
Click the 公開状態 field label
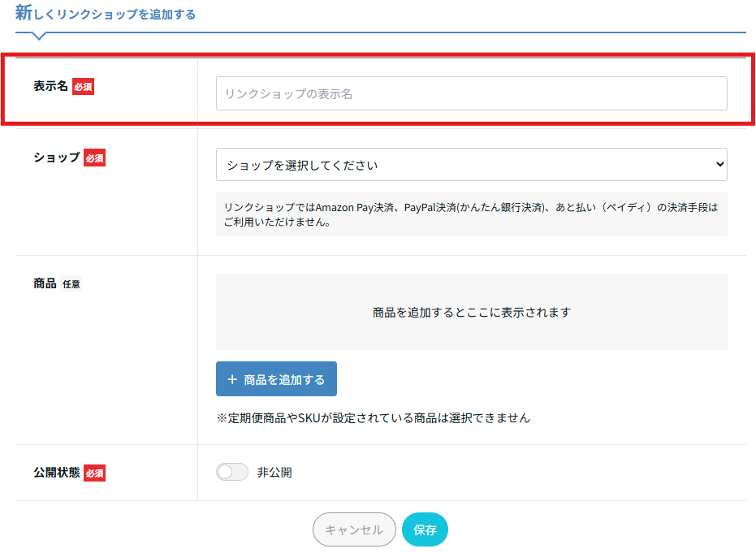coord(56,472)
